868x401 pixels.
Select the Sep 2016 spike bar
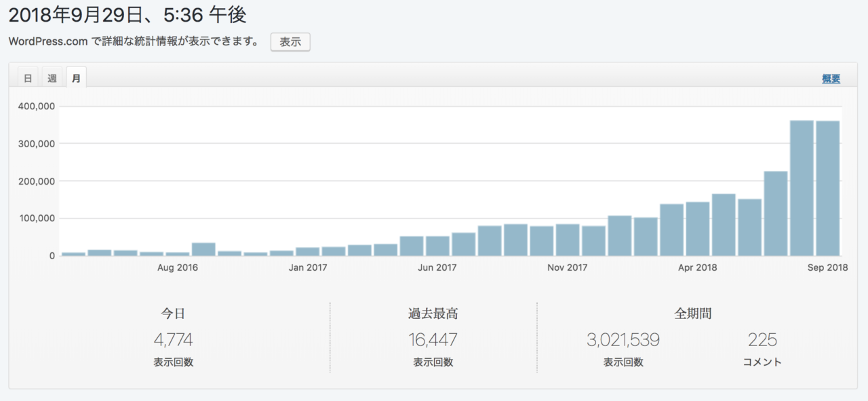tap(203, 249)
